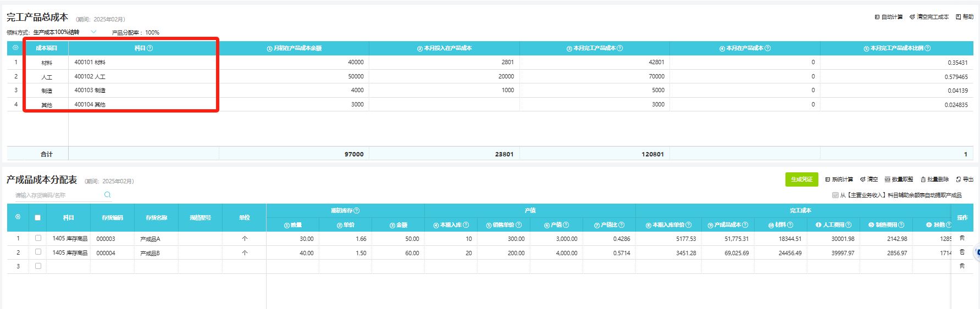980x309 pixels.
Task: Delete the 产成品A row with trash icon
Action: point(962,238)
